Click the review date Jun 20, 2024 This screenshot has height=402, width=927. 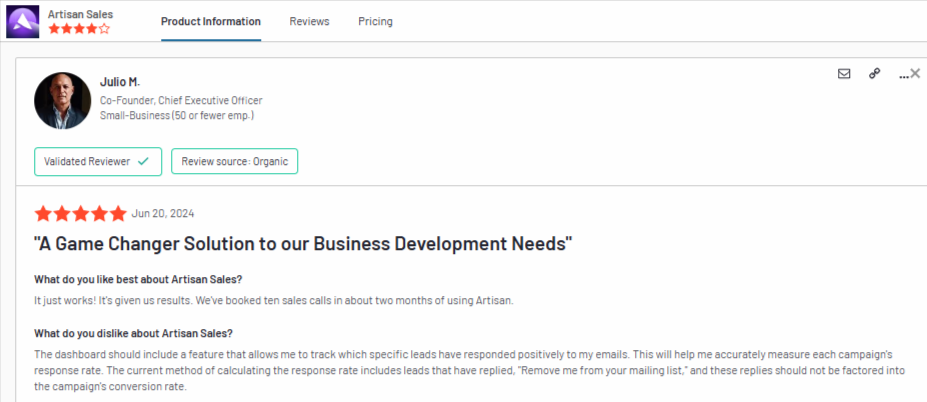[x=163, y=213]
